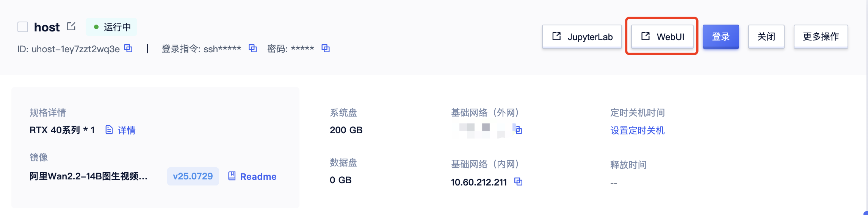The height and width of the screenshot is (215, 868).
Task: Copy the hidden password
Action: 325,48
